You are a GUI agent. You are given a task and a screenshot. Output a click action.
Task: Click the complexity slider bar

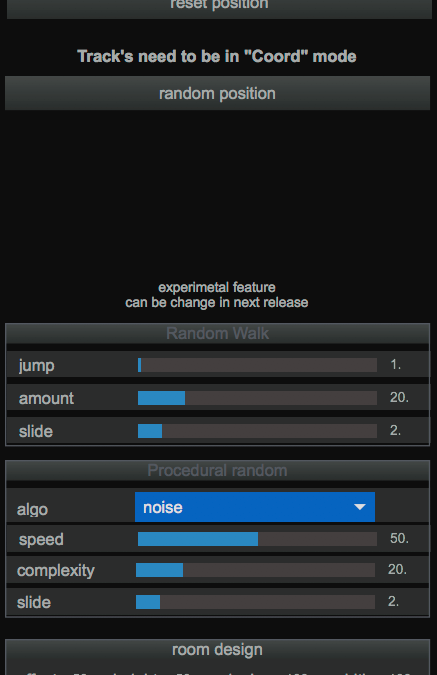tap(255, 570)
